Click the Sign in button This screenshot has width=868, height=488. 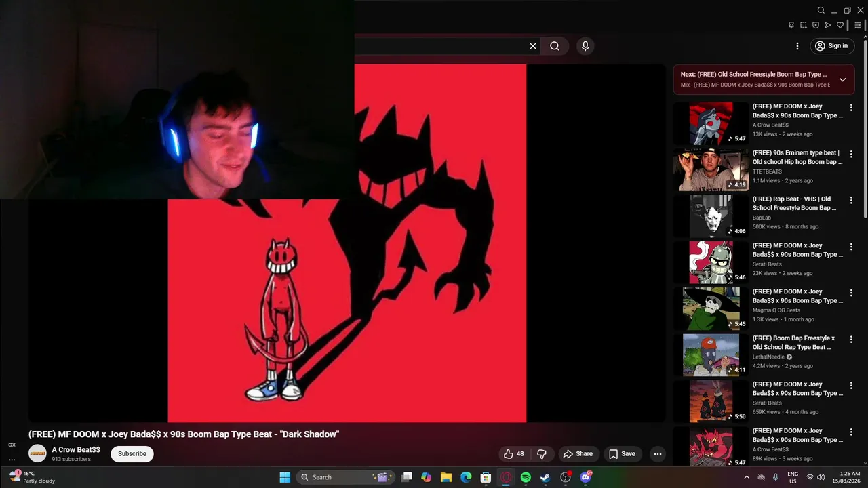pyautogui.click(x=831, y=46)
